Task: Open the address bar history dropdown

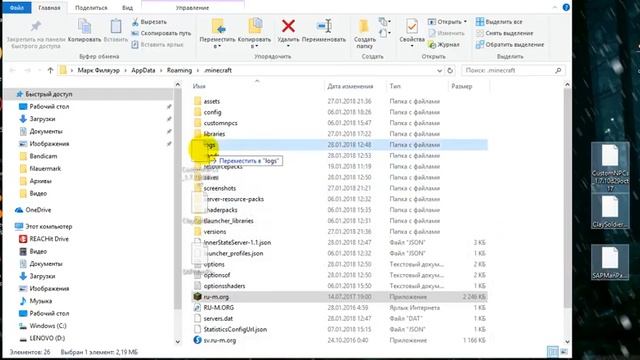Action: 439,70
